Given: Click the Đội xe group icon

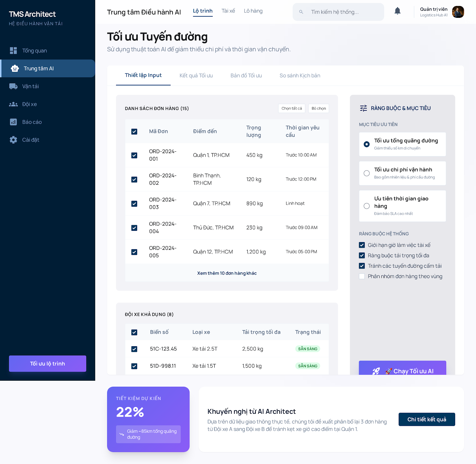Looking at the screenshot, I should pyautogui.click(x=13, y=104).
